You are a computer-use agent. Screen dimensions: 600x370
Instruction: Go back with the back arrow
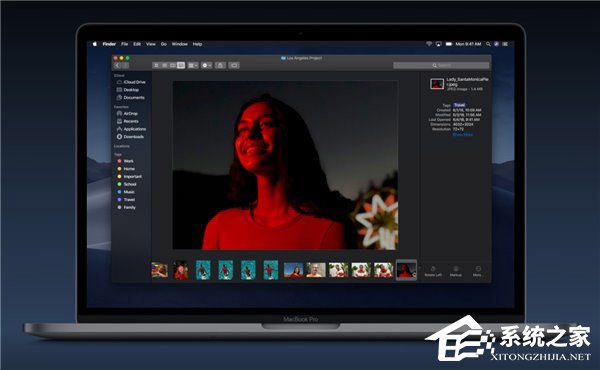pos(118,65)
